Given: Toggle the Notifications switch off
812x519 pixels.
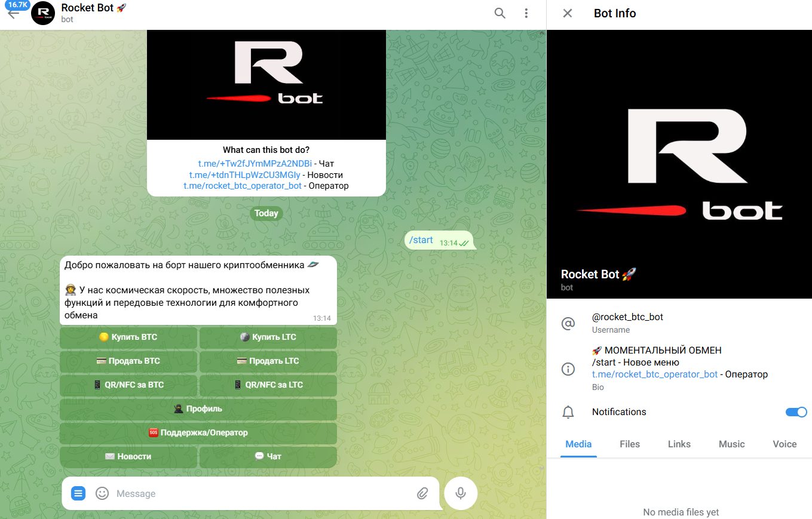Looking at the screenshot, I should tap(796, 412).
